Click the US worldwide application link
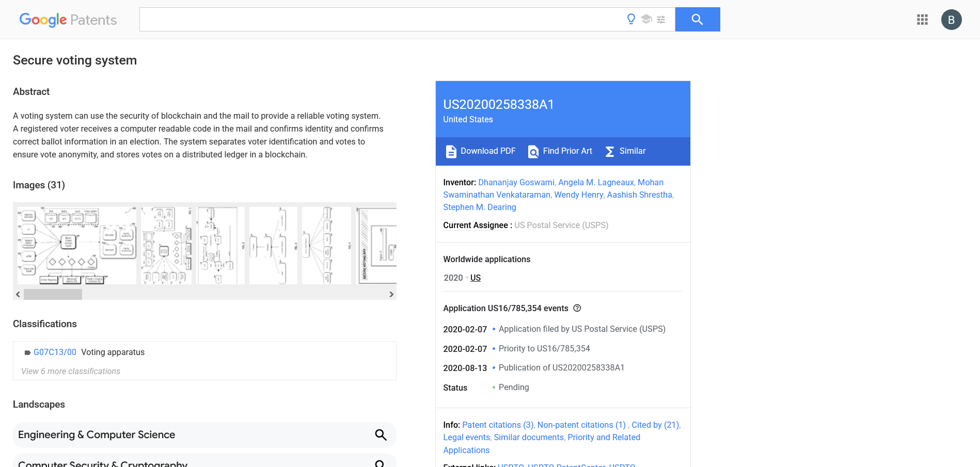Screen dimensions: 980x467 tap(476, 278)
